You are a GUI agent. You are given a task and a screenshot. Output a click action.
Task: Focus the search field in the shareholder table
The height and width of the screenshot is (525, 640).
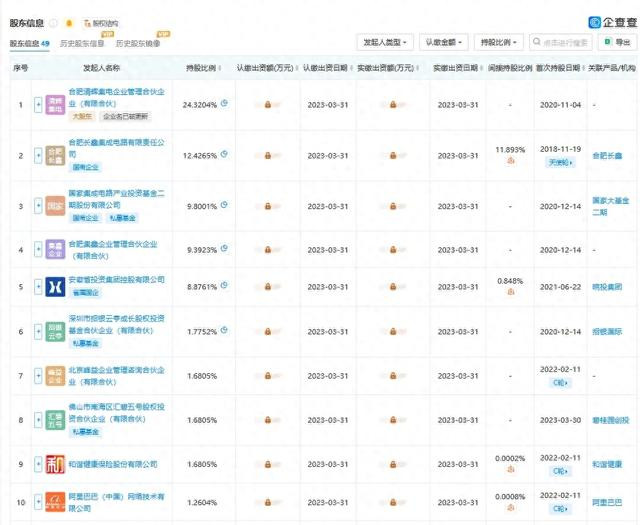click(560, 42)
